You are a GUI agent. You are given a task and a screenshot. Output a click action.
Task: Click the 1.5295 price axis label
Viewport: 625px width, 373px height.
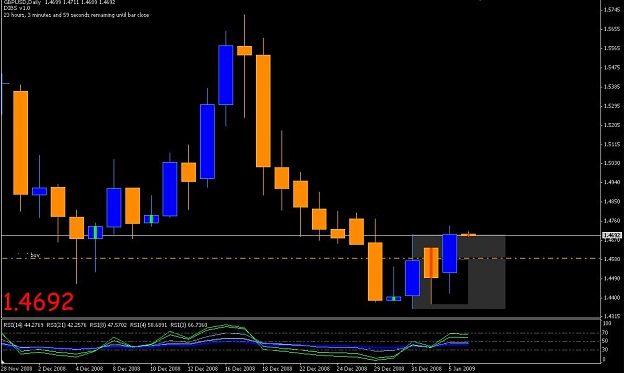pyautogui.click(x=612, y=106)
